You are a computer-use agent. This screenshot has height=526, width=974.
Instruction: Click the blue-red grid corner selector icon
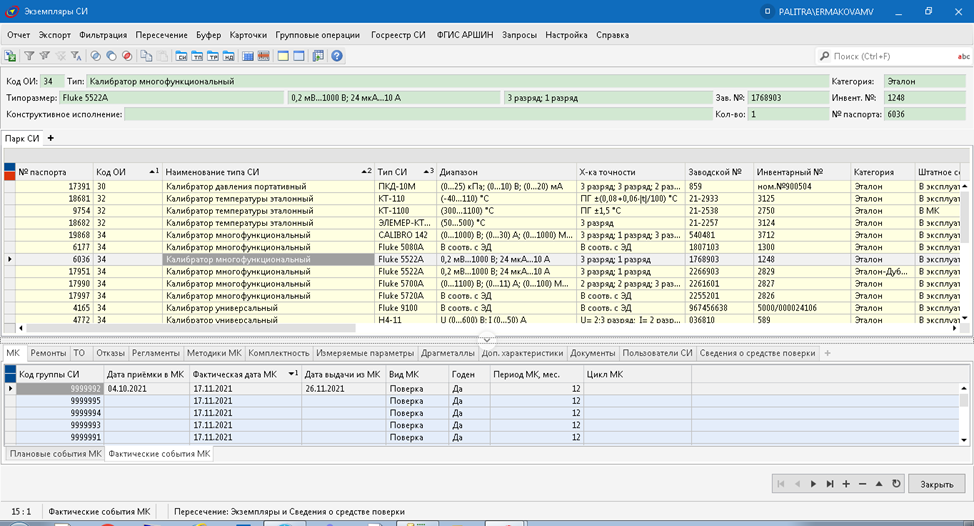click(x=9, y=171)
